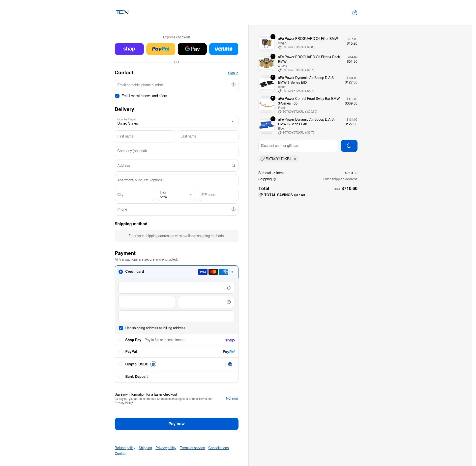
Task: Open the State dropdown showing Iowa
Action: [x=177, y=195]
